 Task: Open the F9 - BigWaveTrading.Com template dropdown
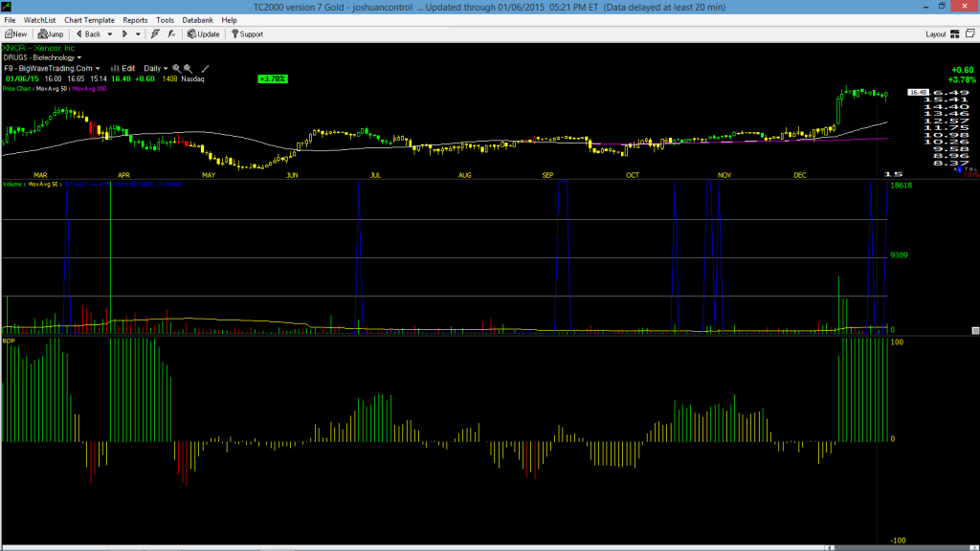pos(98,69)
